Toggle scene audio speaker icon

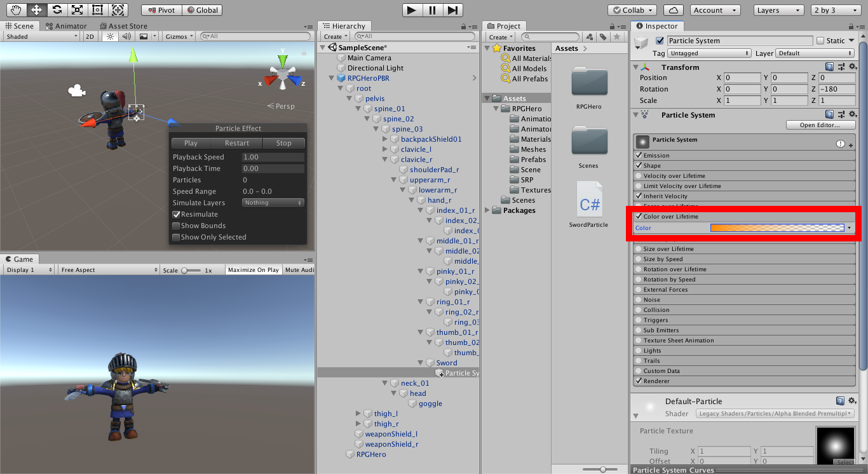pyautogui.click(x=127, y=36)
